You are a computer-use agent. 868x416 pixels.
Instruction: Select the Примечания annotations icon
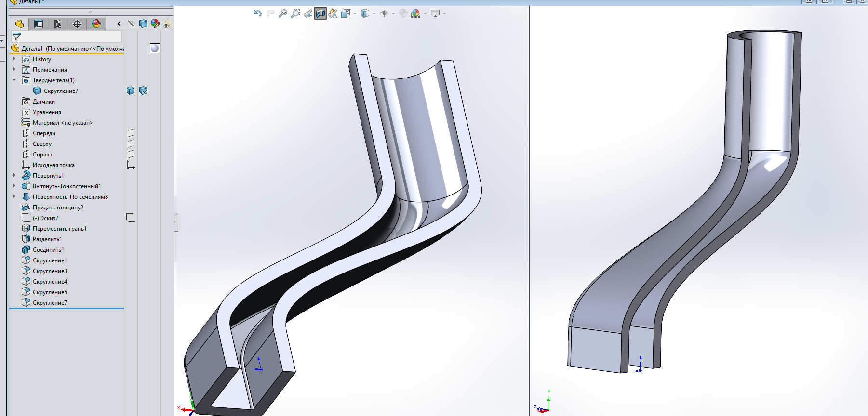click(x=26, y=70)
